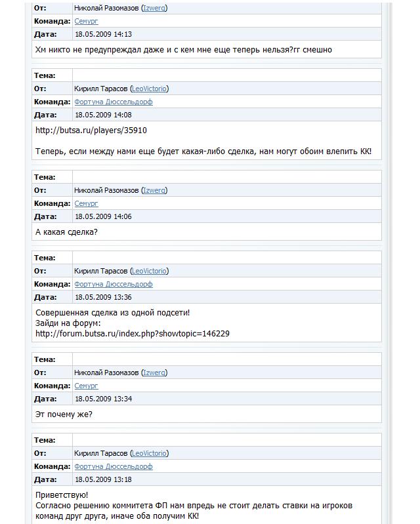Click the forum.butsa.ru showtopic=146229 URL text
420x524 pixels.
(x=132, y=333)
